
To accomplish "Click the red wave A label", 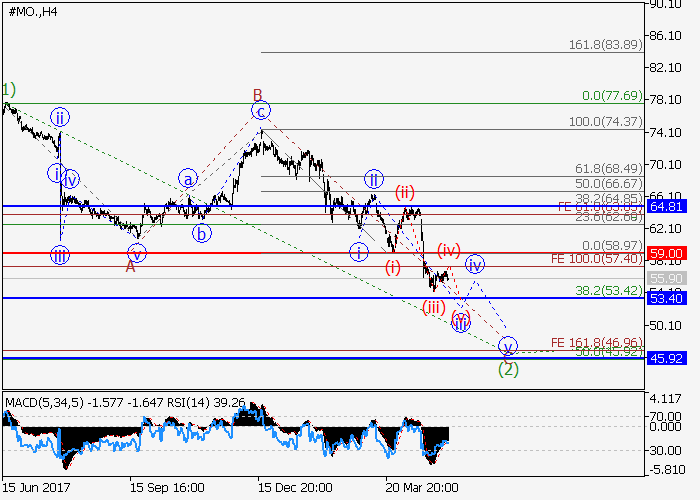I will (130, 267).
